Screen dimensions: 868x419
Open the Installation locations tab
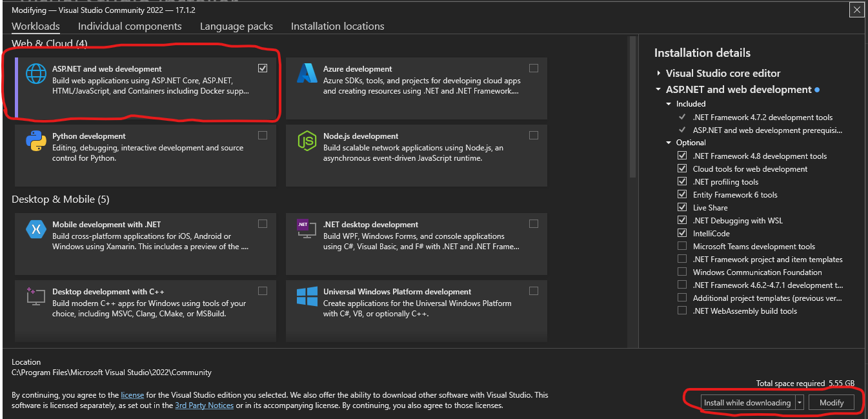click(x=338, y=26)
